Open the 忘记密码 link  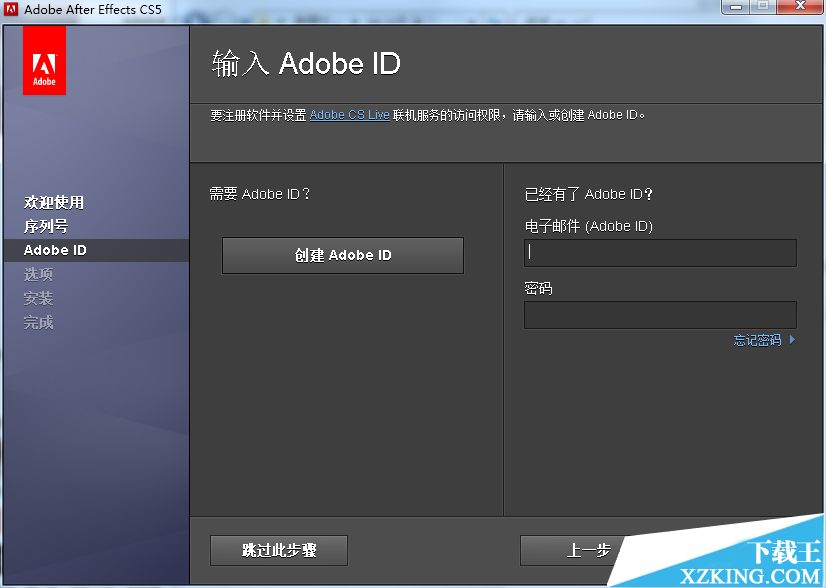757,340
